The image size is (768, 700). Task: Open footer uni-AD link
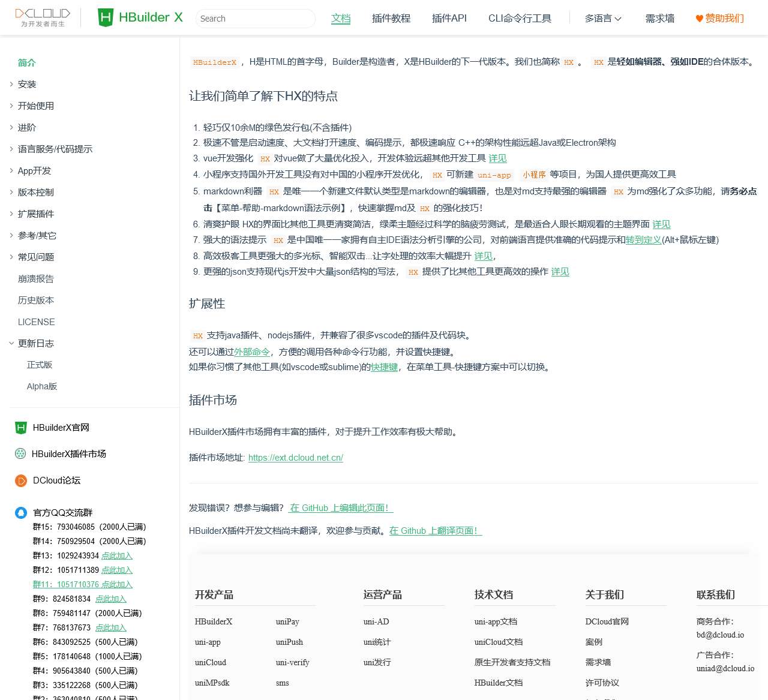(376, 622)
